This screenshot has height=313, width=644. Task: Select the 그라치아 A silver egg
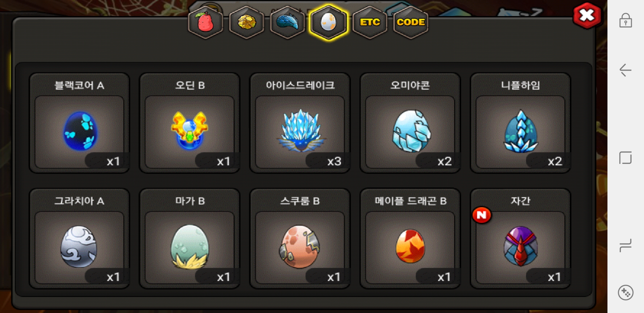(79, 239)
